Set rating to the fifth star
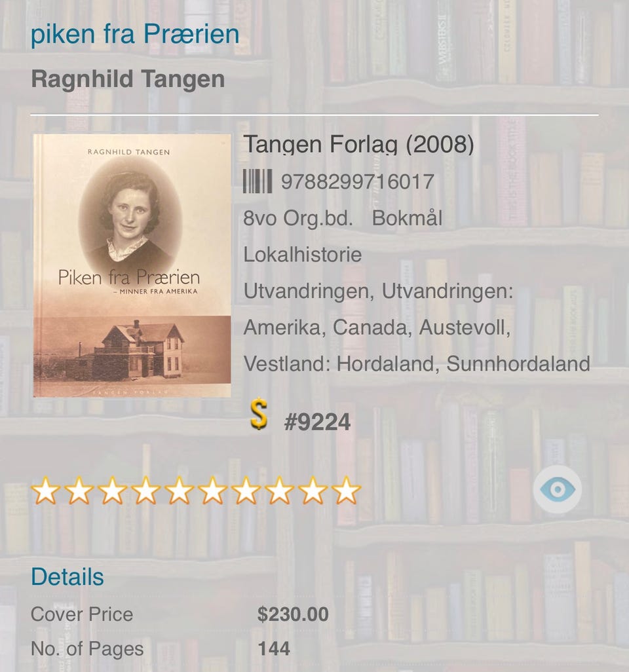Image resolution: width=629 pixels, height=672 pixels. point(179,491)
